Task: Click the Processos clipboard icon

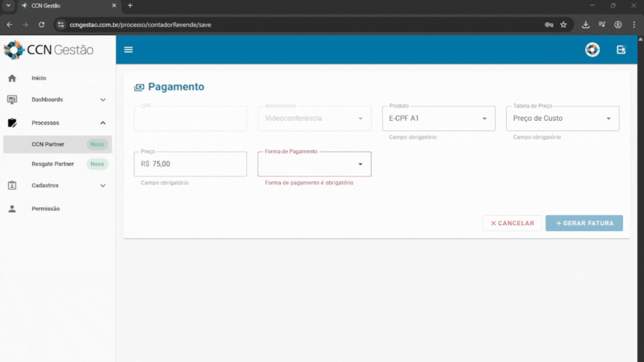Action: click(12, 122)
